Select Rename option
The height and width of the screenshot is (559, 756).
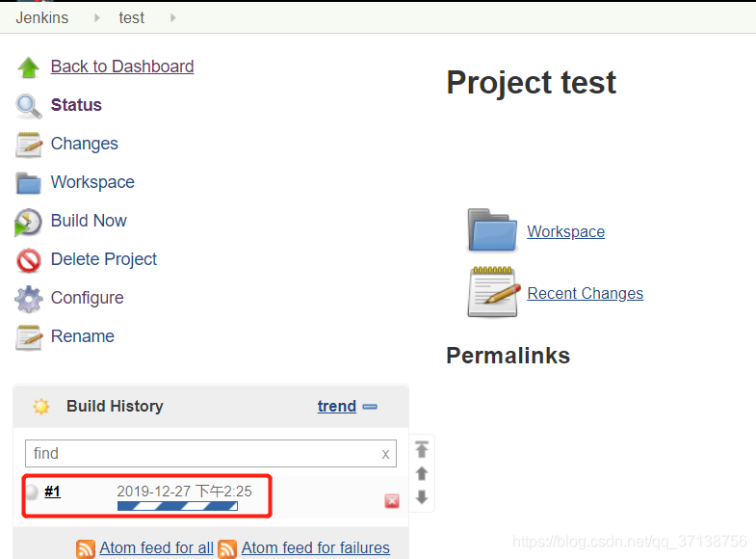pyautogui.click(x=83, y=336)
